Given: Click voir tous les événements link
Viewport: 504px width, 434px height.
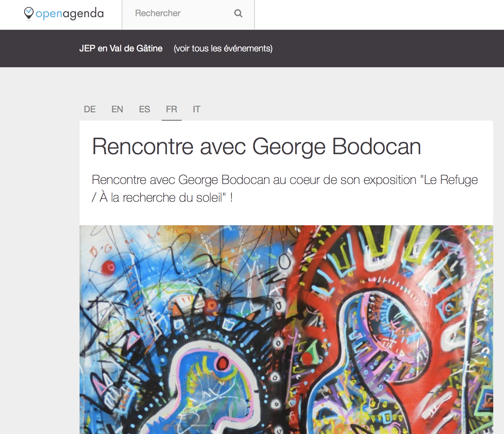Looking at the screenshot, I should [x=223, y=48].
